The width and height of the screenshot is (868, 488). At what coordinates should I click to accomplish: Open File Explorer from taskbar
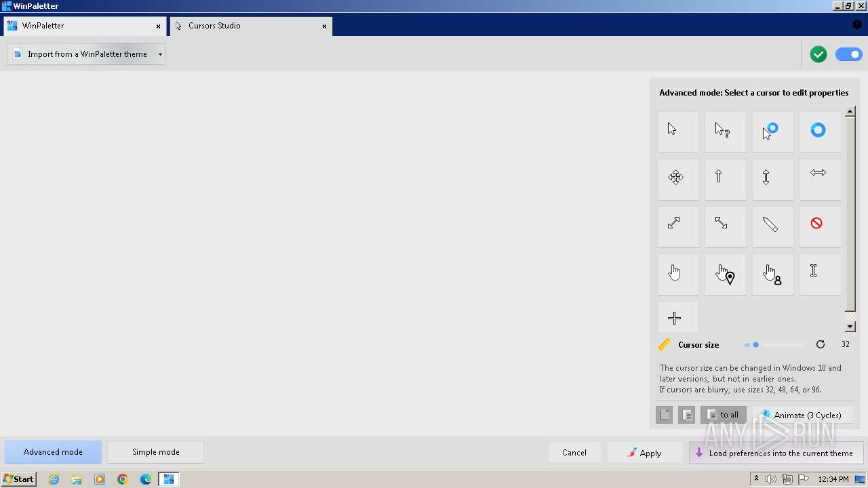[x=77, y=479]
